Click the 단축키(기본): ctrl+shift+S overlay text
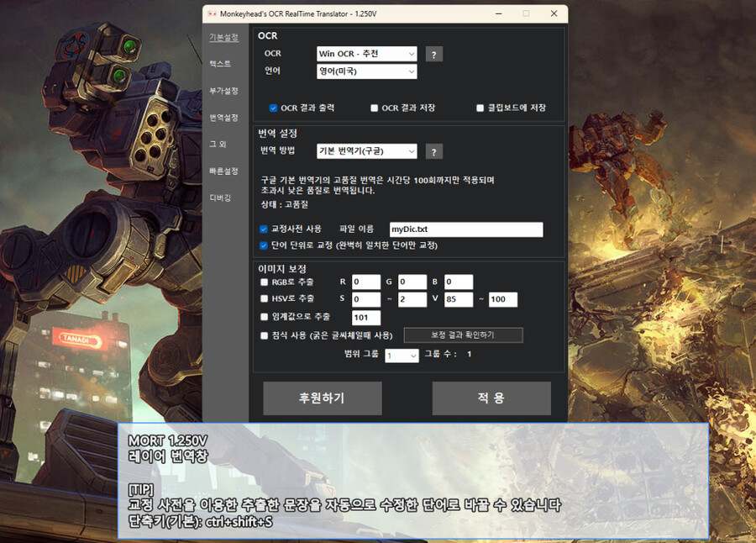This screenshot has height=543, width=756. 200,522
